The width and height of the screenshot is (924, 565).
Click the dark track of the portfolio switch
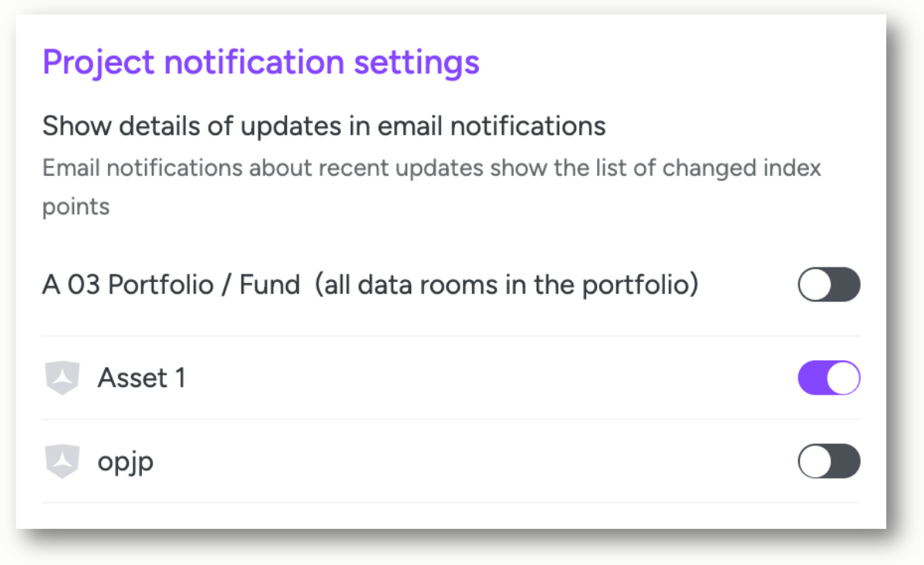click(846, 284)
